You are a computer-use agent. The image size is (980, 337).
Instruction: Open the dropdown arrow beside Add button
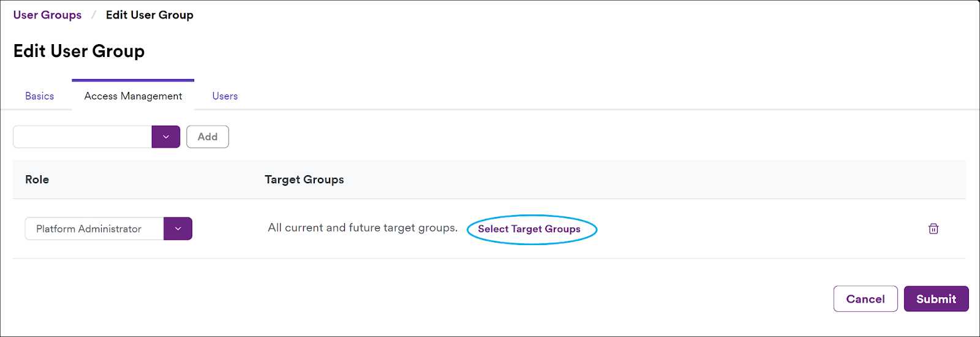click(166, 137)
